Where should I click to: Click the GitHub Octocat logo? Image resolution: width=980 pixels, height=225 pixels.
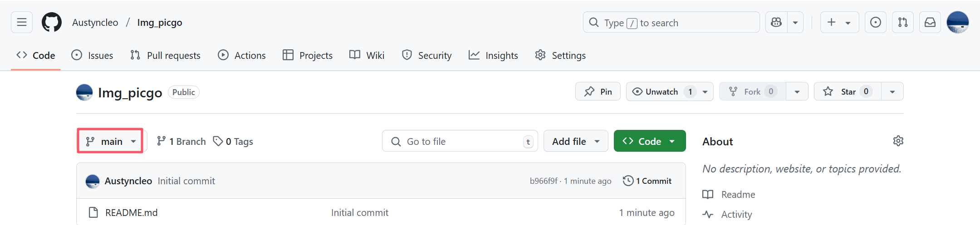[x=52, y=22]
